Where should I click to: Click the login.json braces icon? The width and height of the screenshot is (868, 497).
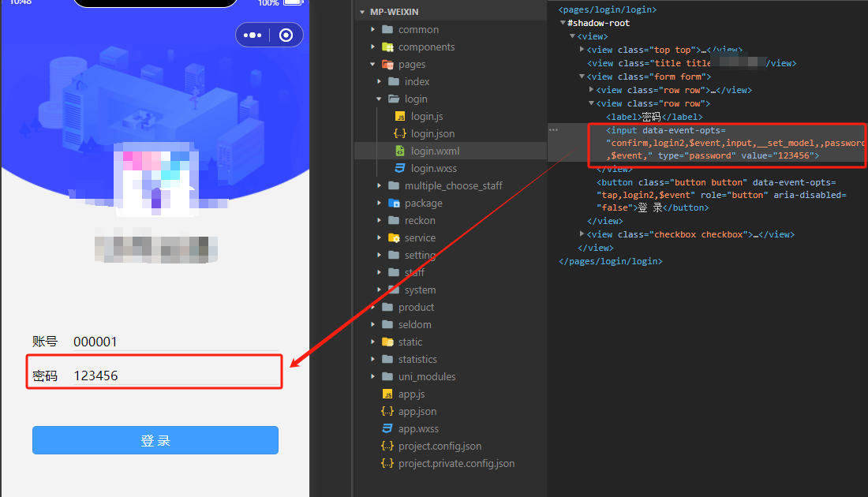pos(400,133)
